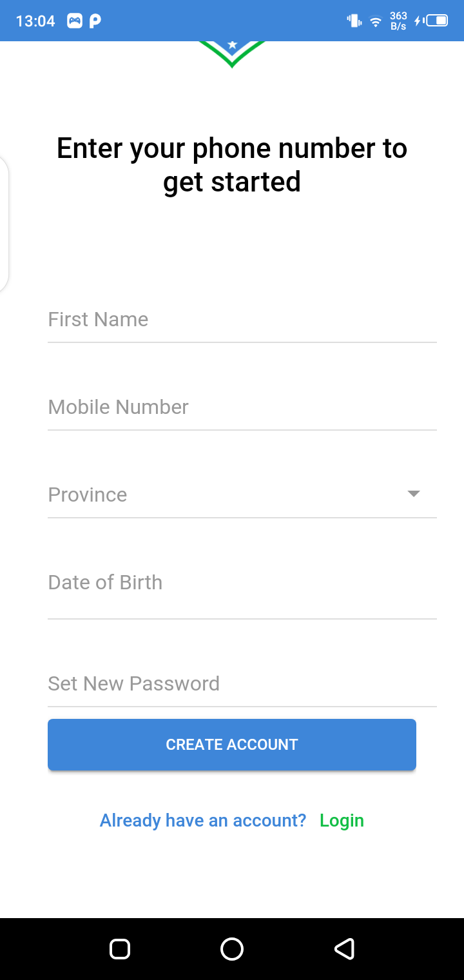Tap the vibrate mode status icon
The image size is (464, 980).
click(x=354, y=21)
